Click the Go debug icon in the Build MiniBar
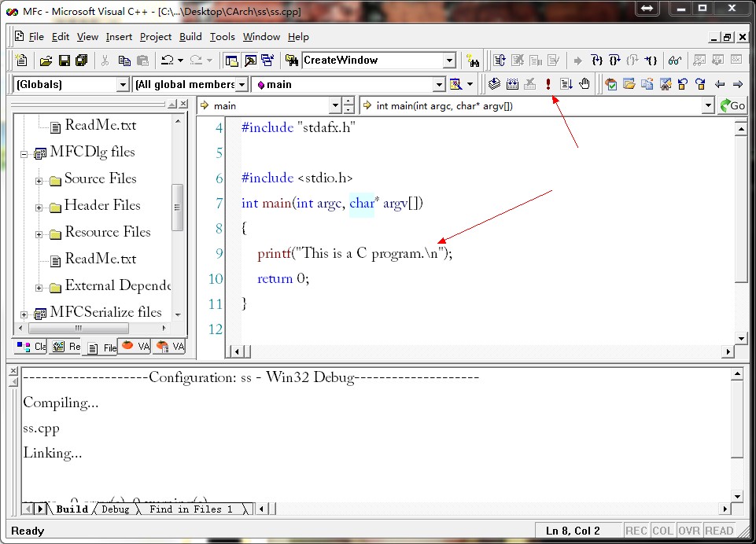This screenshot has height=544, width=756. pyautogui.click(x=566, y=84)
